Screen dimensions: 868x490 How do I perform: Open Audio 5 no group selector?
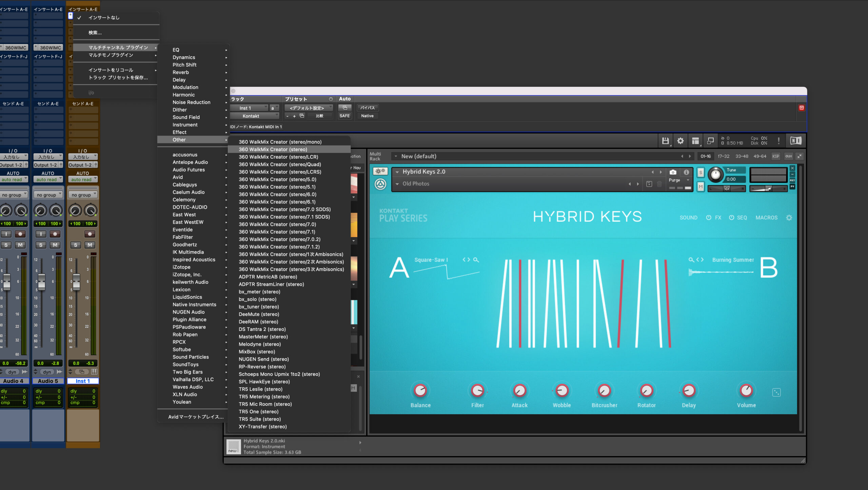click(x=48, y=195)
